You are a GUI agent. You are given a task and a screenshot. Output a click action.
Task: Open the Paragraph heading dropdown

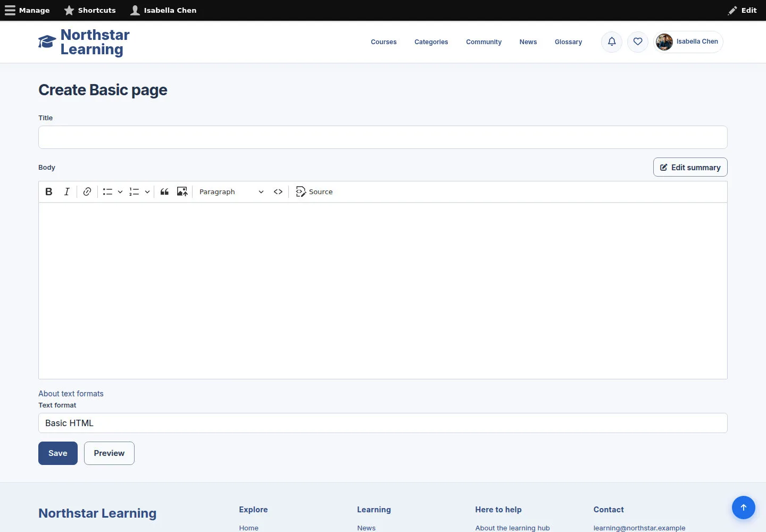click(231, 192)
